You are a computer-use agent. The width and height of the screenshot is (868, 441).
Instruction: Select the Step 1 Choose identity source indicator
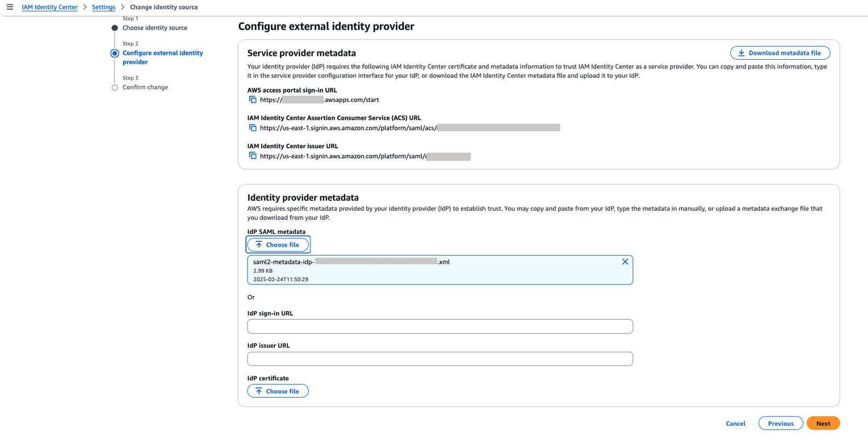(115, 27)
